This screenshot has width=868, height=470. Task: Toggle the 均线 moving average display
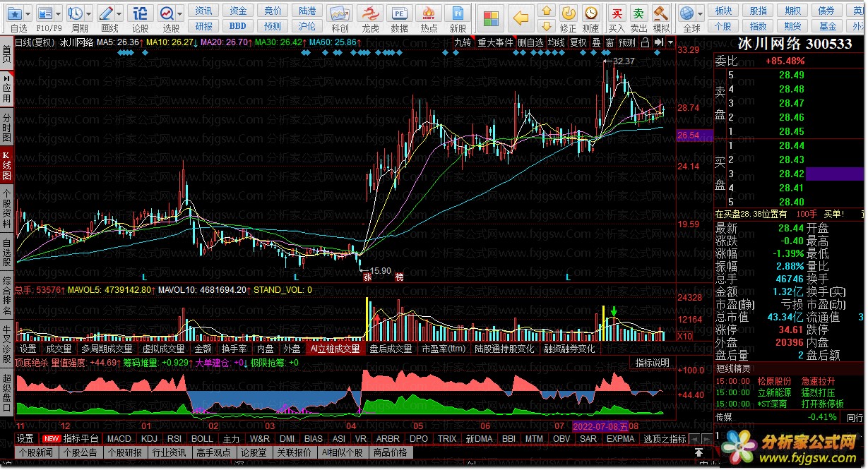tap(557, 42)
